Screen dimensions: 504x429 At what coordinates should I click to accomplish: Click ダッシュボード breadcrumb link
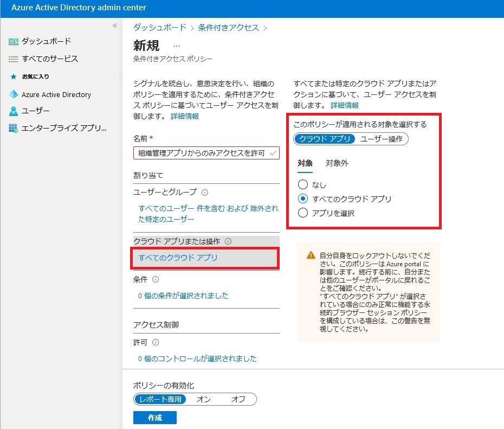click(x=160, y=28)
